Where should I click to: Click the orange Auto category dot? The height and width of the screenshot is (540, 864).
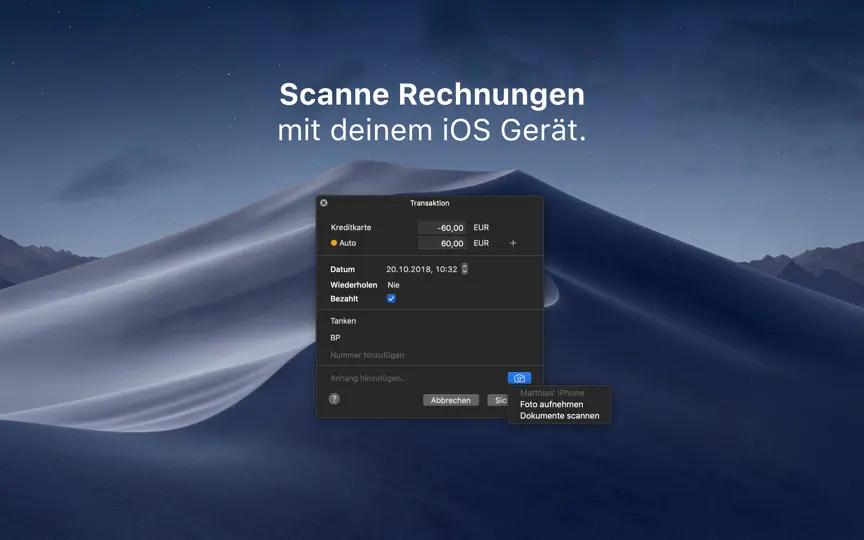click(334, 243)
